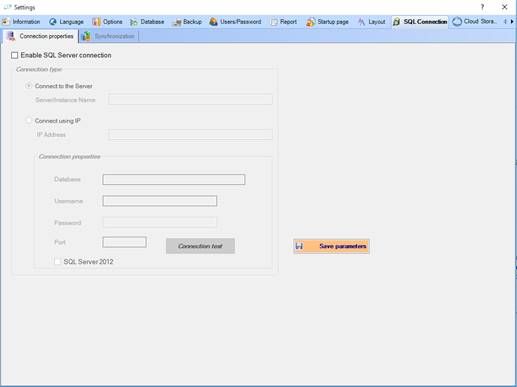The height and width of the screenshot is (387, 517).
Task: Click the Username input field
Action: [160, 201]
